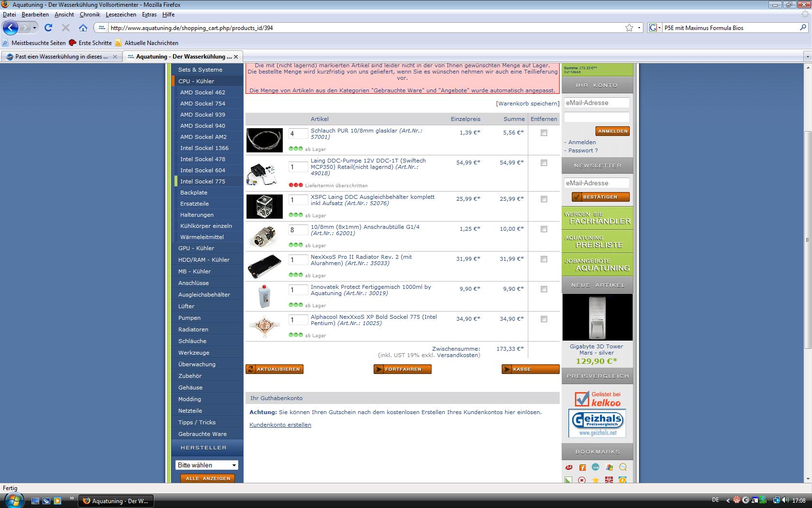Open the list all tabs dropdown
The image size is (812, 508).
pyautogui.click(x=807, y=57)
